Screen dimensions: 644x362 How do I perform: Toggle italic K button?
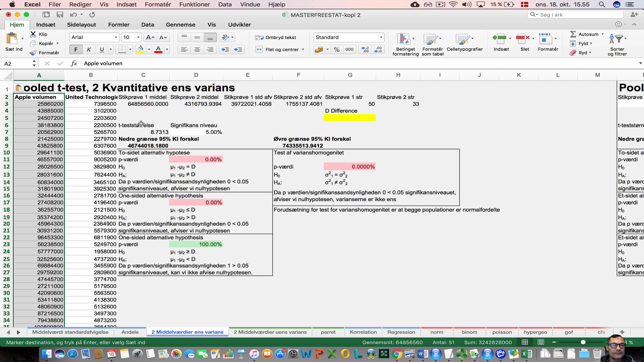[x=89, y=50]
